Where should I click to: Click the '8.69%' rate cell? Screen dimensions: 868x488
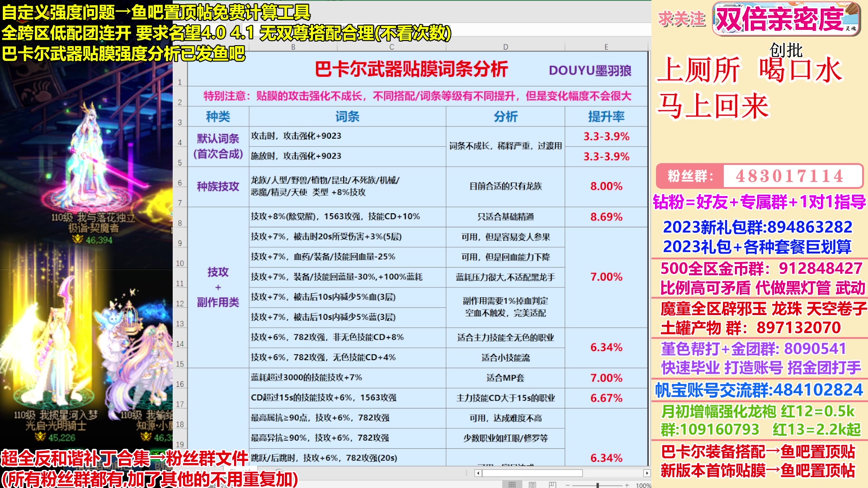coord(606,217)
